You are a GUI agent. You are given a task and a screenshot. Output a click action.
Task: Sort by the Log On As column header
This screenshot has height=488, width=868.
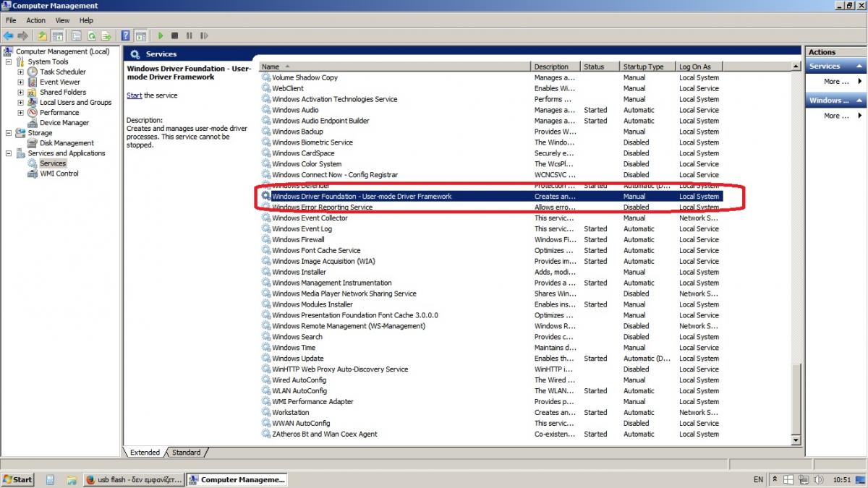pyautogui.click(x=699, y=67)
